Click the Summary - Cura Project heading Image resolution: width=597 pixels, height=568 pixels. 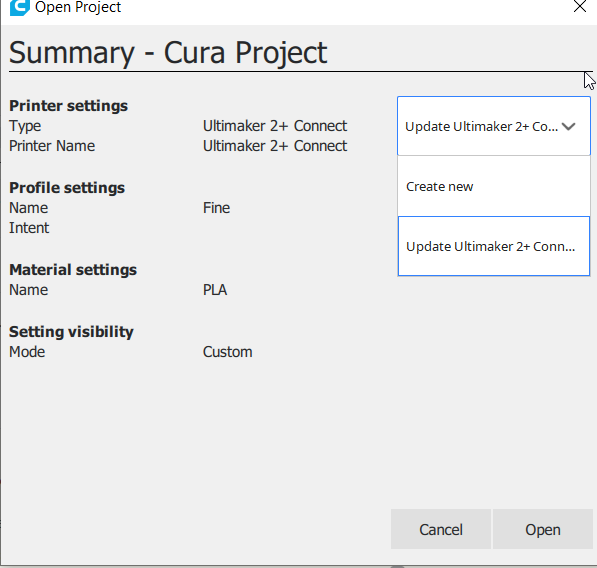(x=168, y=53)
